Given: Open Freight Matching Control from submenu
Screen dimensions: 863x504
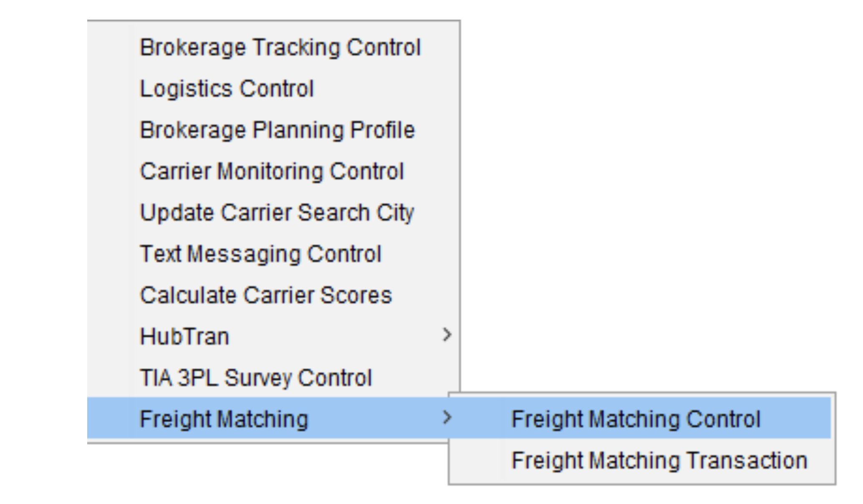Looking at the screenshot, I should (x=636, y=419).
